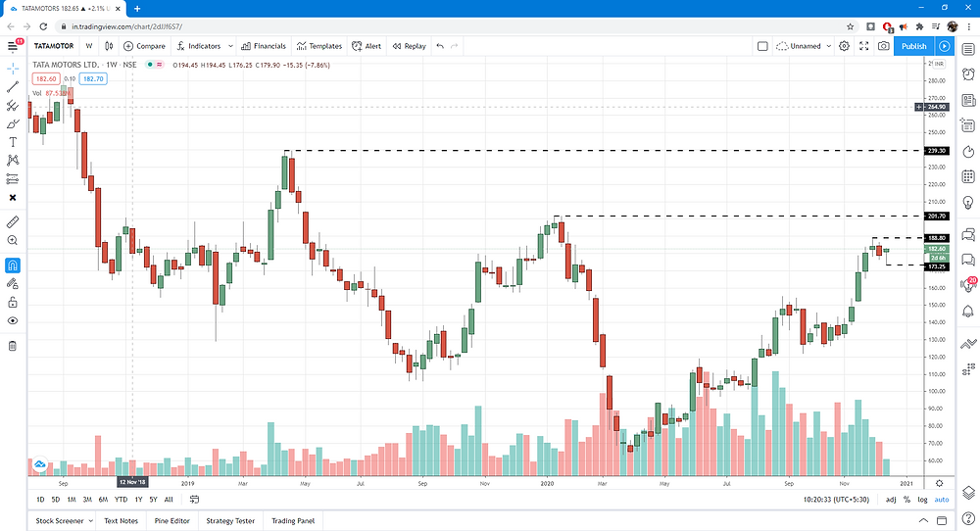Hide all drawings with eye icon

point(13,321)
